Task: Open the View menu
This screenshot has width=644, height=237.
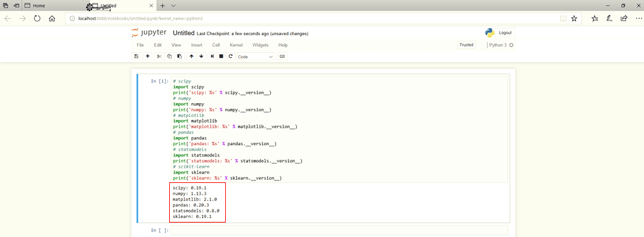Action: tap(176, 45)
